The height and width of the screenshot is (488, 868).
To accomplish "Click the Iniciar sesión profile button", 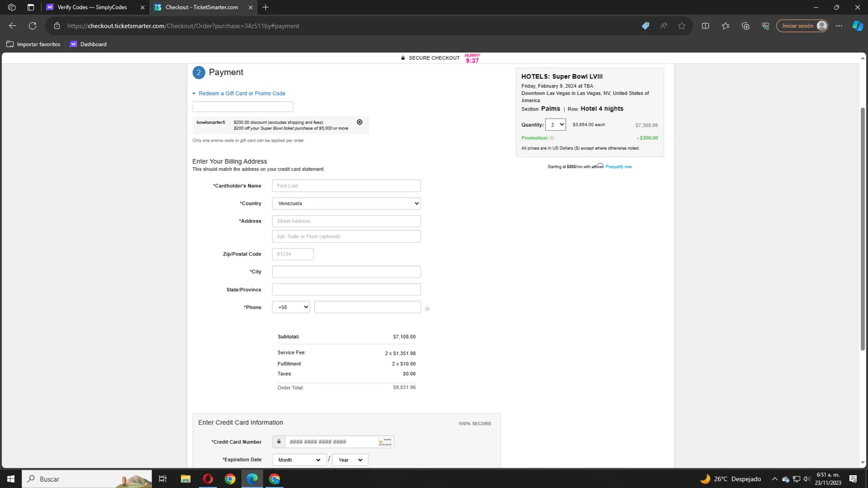I will click(802, 26).
